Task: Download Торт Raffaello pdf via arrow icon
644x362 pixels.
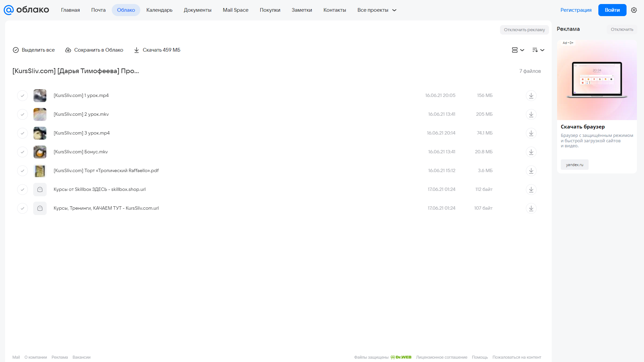Action: (531, 171)
